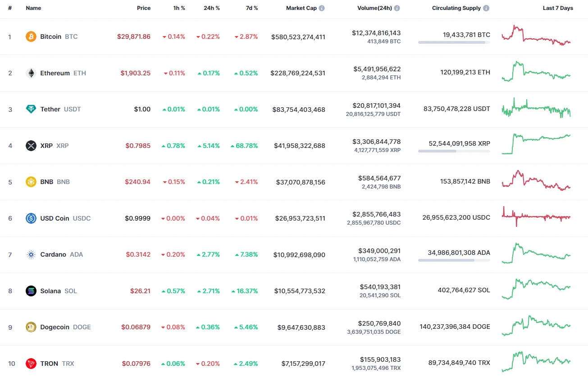Select the Ethereum diamond icon

[x=31, y=73]
